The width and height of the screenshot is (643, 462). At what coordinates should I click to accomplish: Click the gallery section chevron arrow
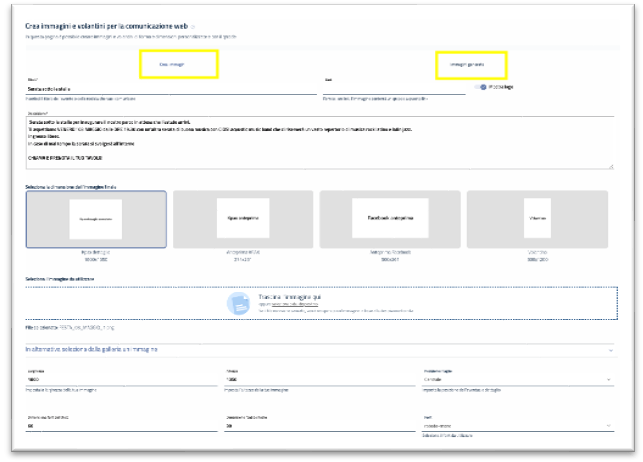[609, 349]
